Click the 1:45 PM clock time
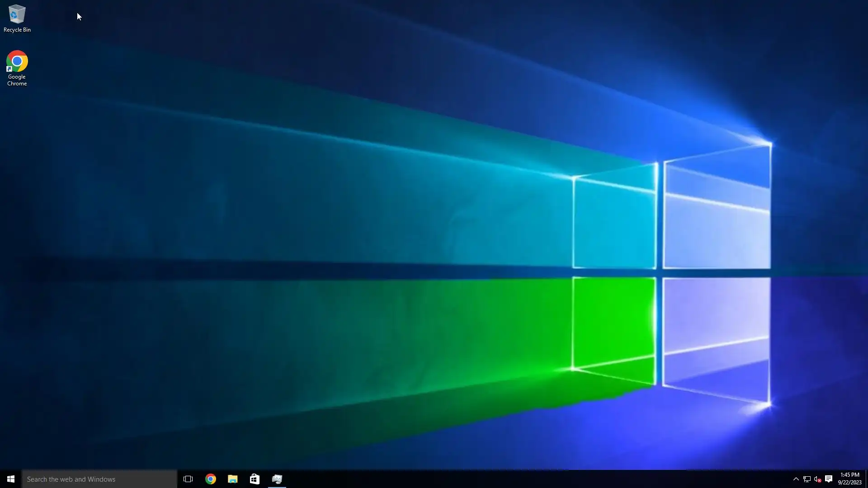This screenshot has height=488, width=868. pos(849,475)
